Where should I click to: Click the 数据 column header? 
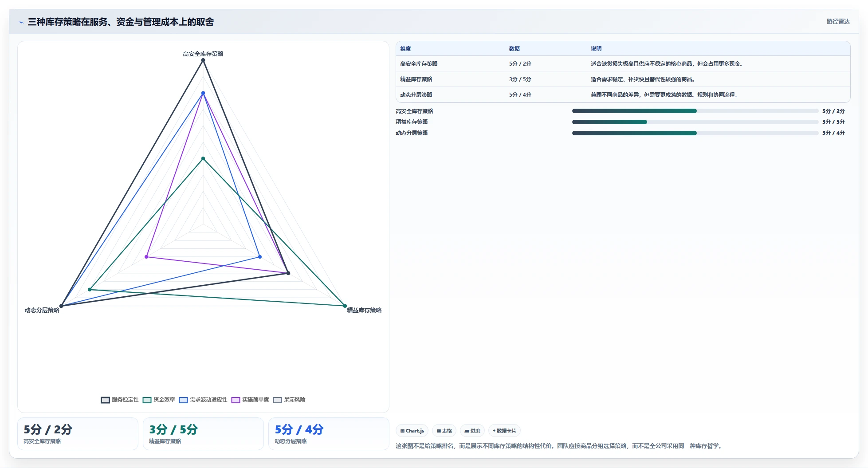pyautogui.click(x=515, y=49)
